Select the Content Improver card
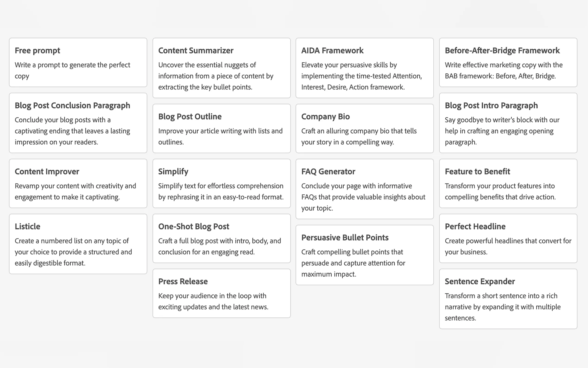This screenshot has width=588, height=368. pos(78,183)
